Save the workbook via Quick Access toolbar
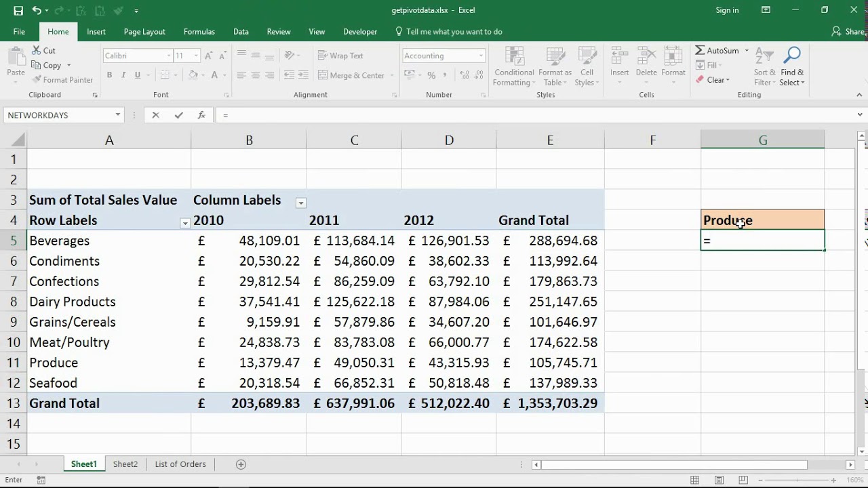The image size is (868, 488). coord(18,10)
